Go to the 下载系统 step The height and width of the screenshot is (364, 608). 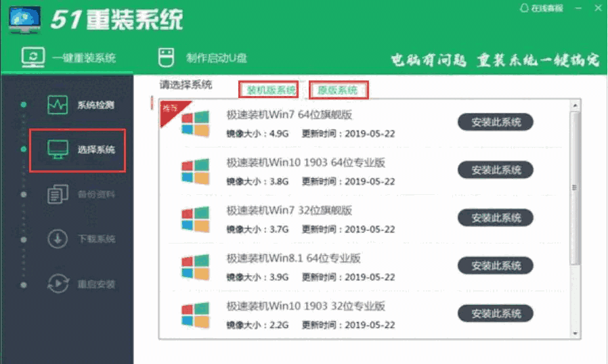pyautogui.click(x=81, y=239)
